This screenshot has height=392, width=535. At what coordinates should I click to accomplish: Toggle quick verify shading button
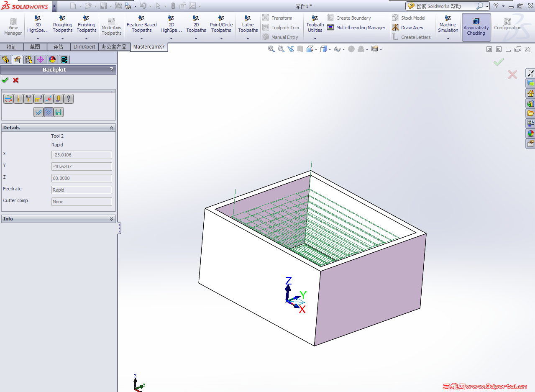[59, 99]
